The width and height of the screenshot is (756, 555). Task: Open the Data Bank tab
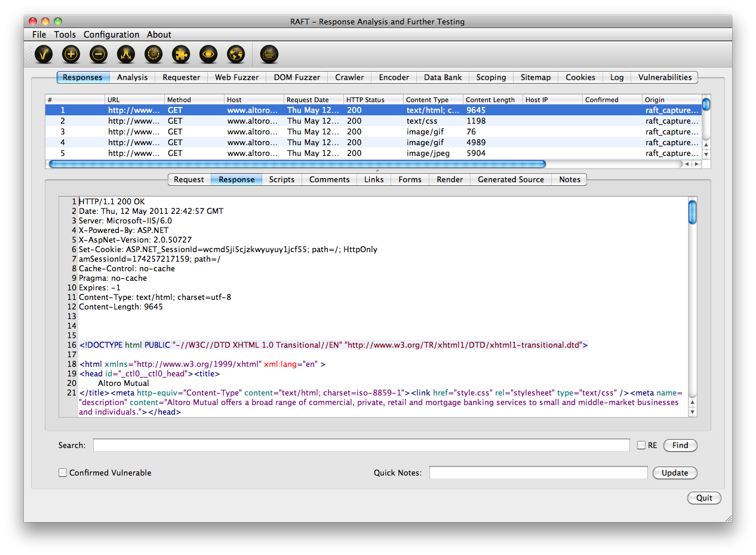[443, 77]
